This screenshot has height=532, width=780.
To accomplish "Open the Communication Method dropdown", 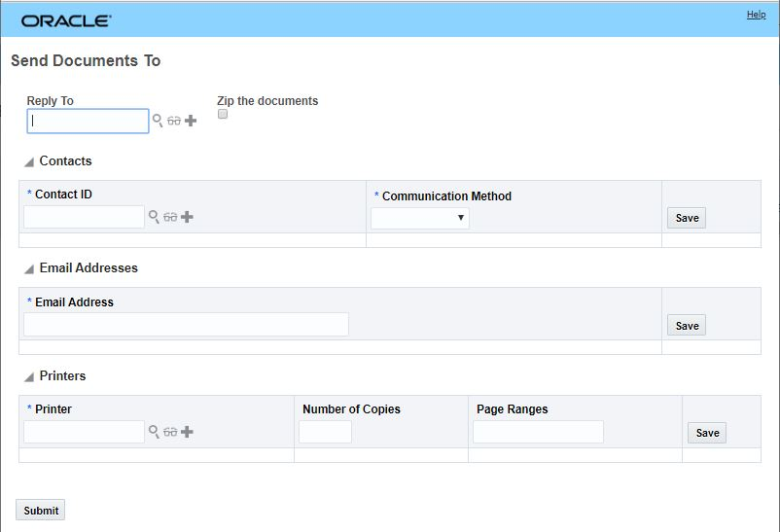I will click(420, 218).
